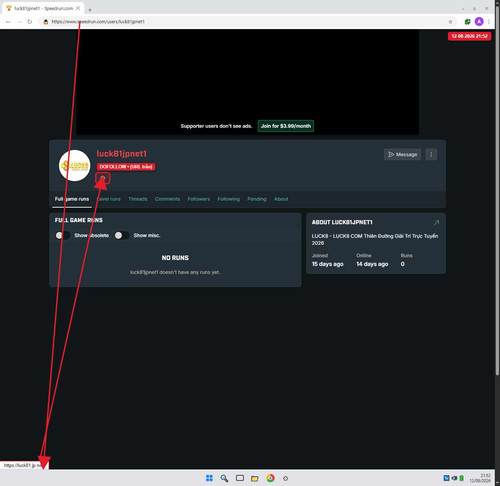The width and height of the screenshot is (500, 486).
Task: Toggle Show obsolete switch
Action: [x=63, y=235]
